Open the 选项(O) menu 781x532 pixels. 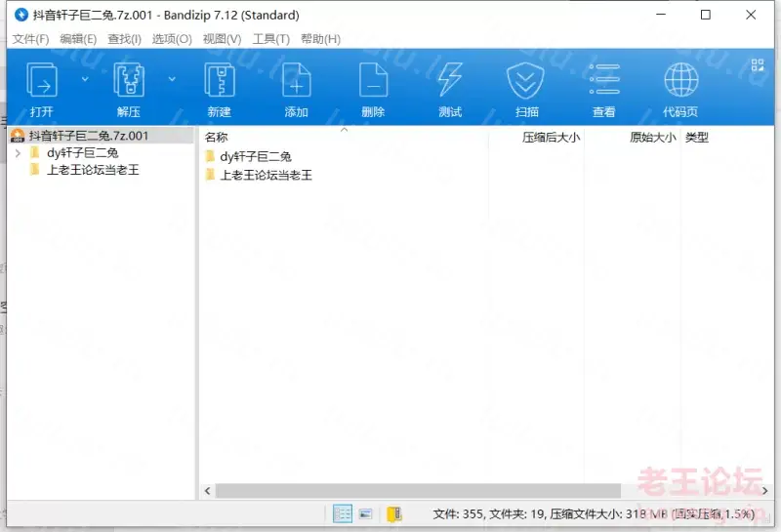[x=172, y=39]
